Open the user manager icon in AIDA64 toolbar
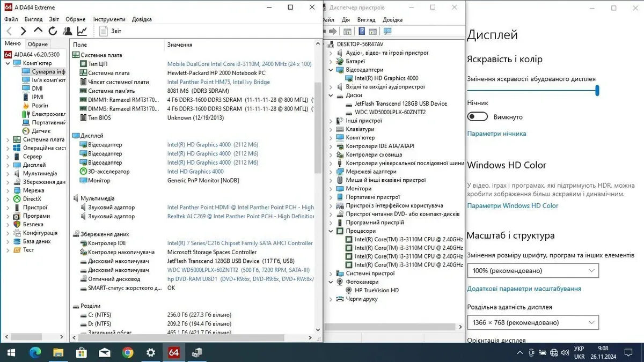The image size is (644, 362). [68, 31]
